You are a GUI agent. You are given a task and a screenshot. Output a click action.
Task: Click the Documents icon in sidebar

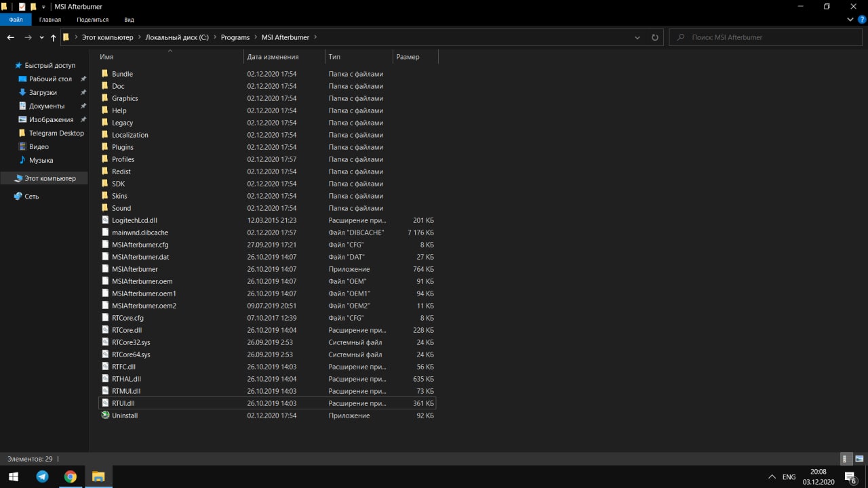pos(22,106)
